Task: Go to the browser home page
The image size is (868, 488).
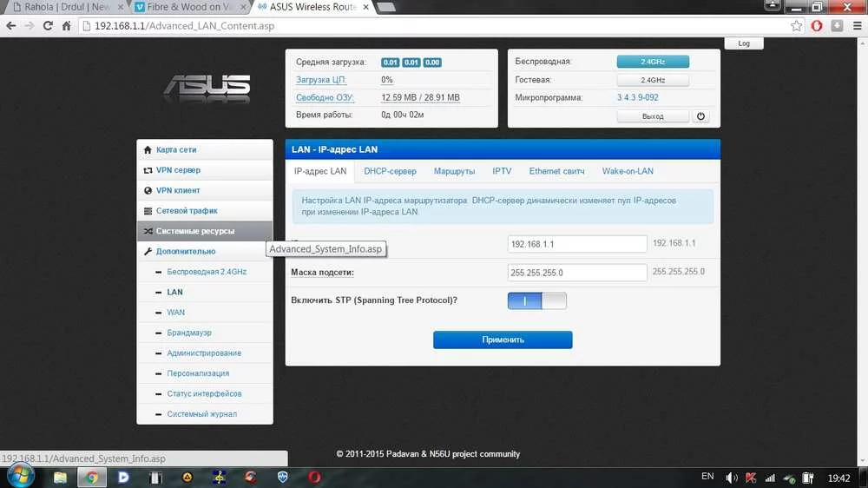Action: (x=67, y=25)
